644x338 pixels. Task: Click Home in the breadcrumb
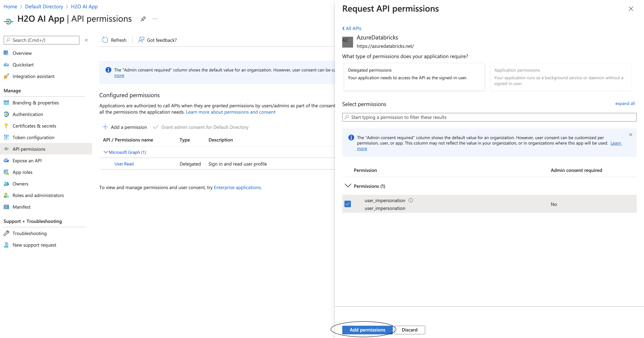[x=10, y=7]
